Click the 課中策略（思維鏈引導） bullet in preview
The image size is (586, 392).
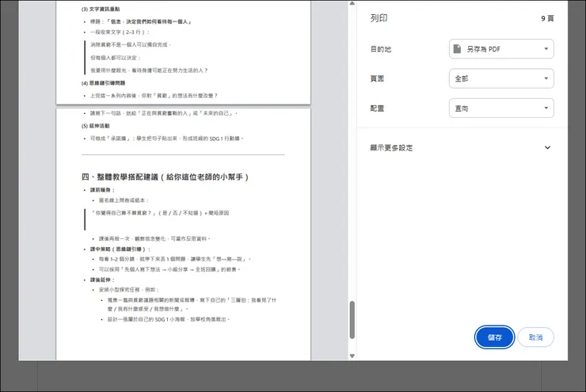point(120,249)
